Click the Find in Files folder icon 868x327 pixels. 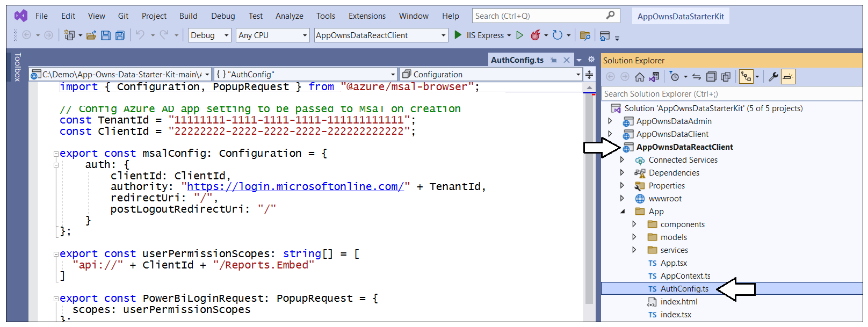pyautogui.click(x=585, y=35)
